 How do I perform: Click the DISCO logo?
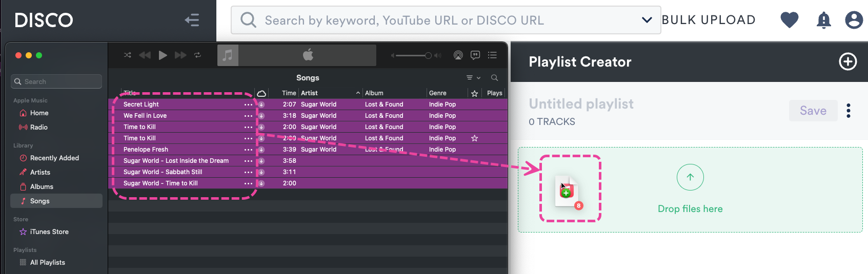[44, 20]
